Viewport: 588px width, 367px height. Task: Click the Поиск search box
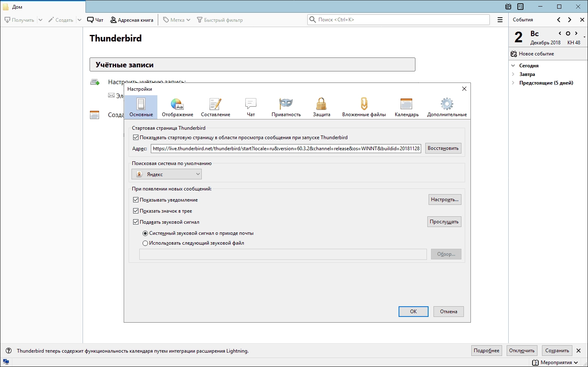pos(399,20)
